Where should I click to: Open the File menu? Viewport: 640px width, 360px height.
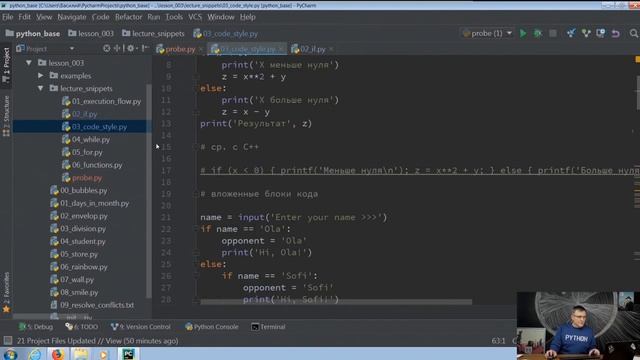[x=8, y=17]
